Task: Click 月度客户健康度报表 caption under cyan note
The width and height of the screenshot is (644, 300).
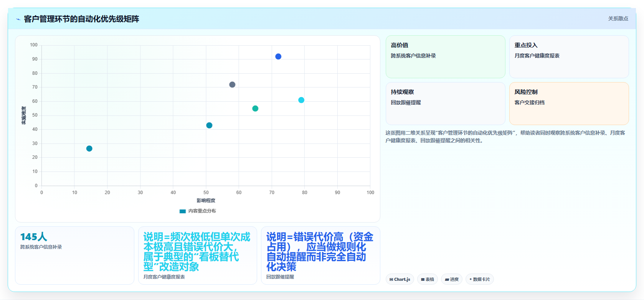Action: (164, 277)
